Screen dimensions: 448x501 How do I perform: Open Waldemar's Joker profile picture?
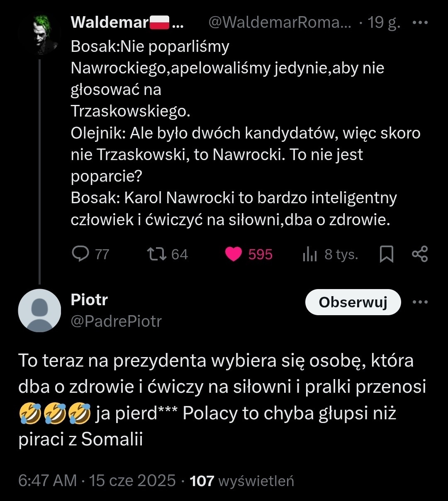point(40,34)
